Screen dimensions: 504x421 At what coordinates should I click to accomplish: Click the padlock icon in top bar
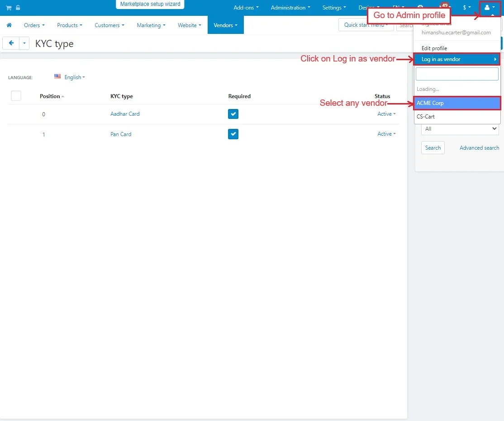coord(18,8)
